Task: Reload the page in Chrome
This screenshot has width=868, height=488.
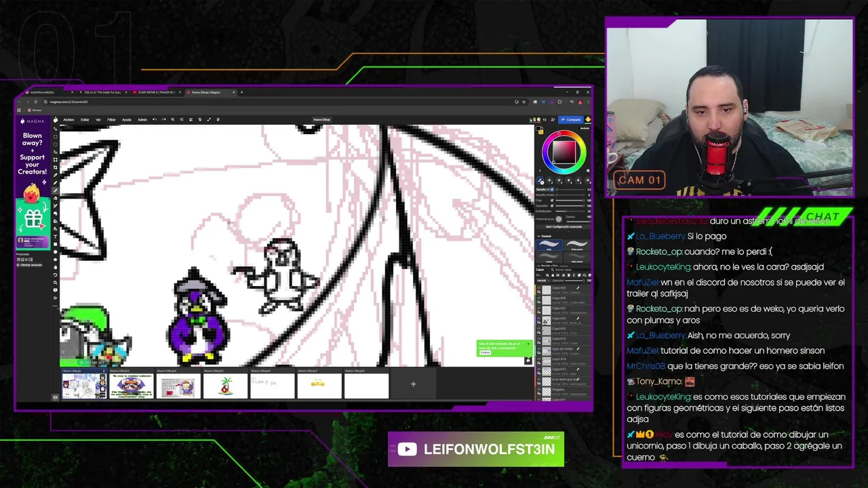Action: (36, 102)
